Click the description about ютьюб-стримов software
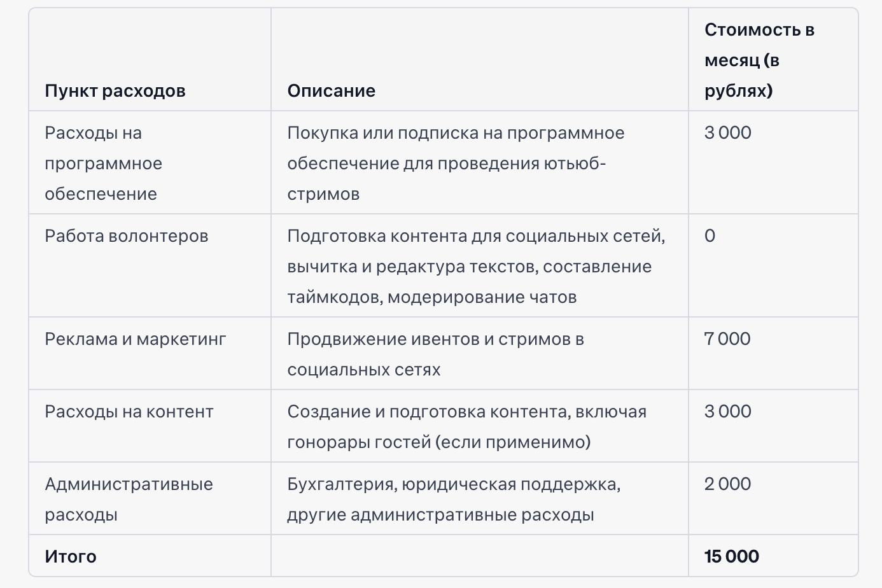 tap(456, 164)
